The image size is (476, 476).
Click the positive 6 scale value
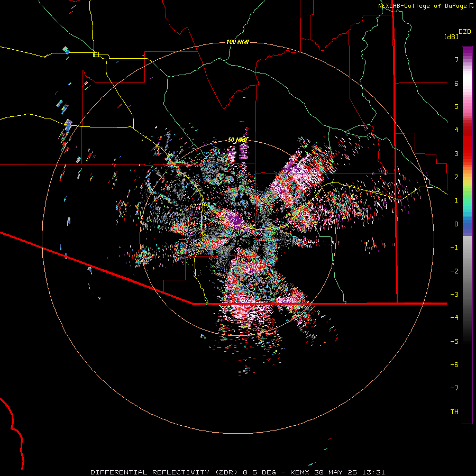[x=456, y=83]
